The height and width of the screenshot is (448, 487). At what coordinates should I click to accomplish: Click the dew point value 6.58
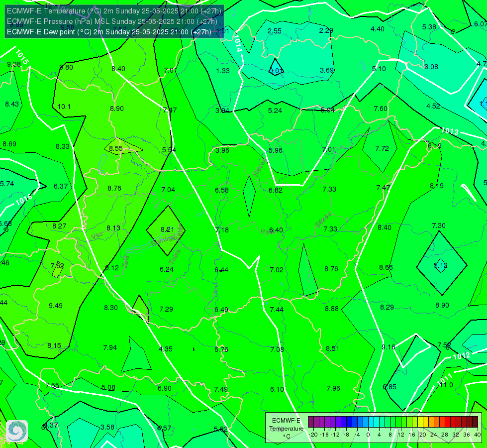pos(222,190)
